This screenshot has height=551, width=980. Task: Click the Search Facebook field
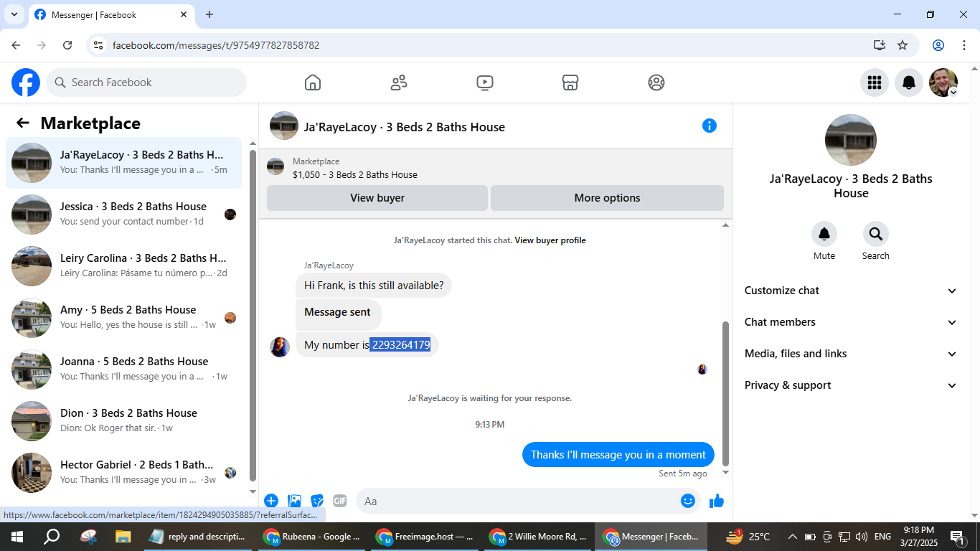(x=146, y=83)
